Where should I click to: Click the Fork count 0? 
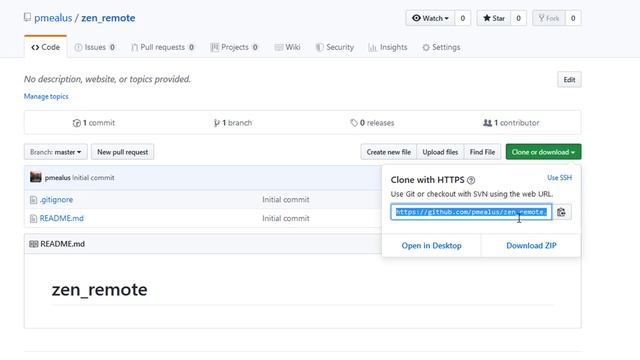point(573,18)
